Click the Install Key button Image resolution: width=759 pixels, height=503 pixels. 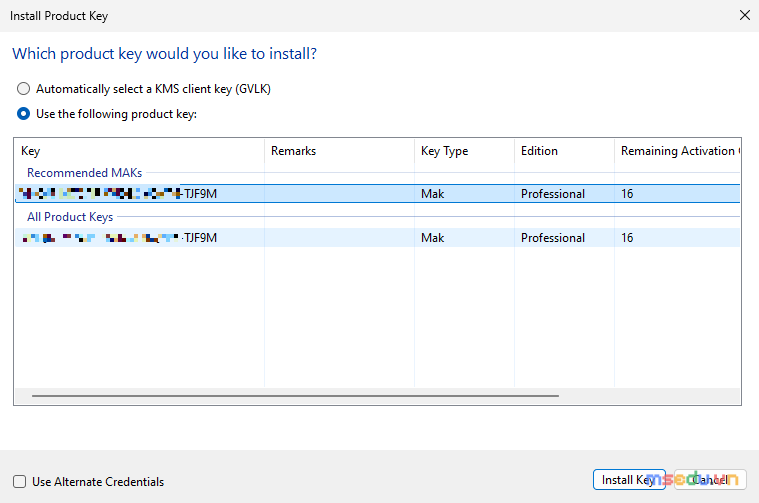click(x=629, y=480)
